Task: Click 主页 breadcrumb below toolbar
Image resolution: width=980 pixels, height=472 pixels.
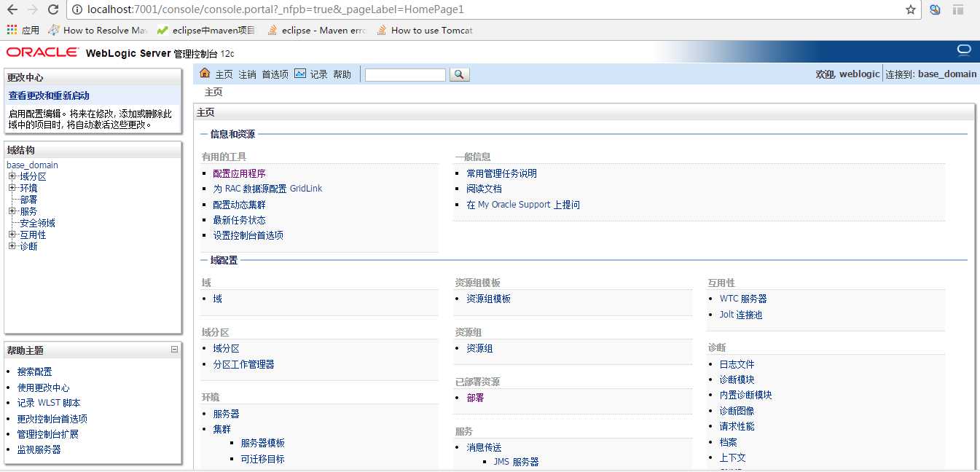Action: [x=213, y=93]
